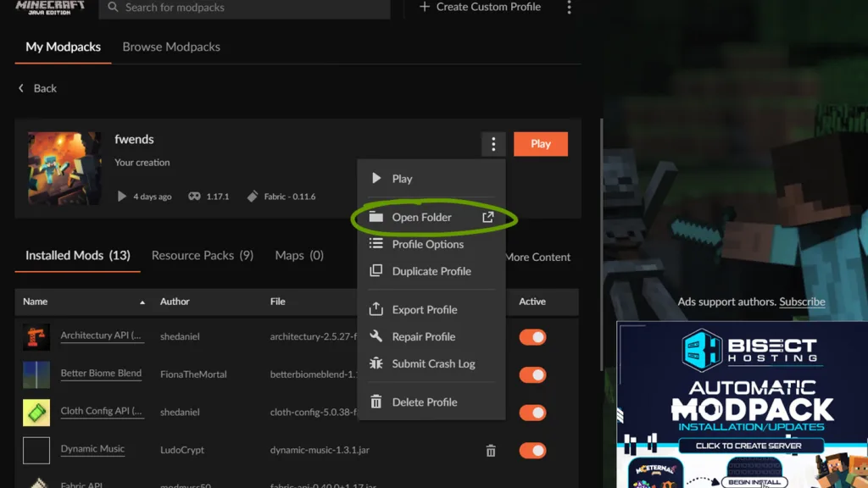Click the Cloth Config API mod icon
This screenshot has width=868, height=488.
click(36, 413)
